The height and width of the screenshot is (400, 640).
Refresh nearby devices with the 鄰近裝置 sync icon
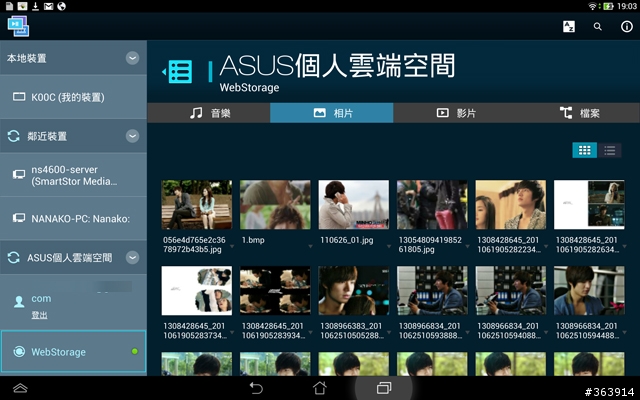tap(13, 136)
